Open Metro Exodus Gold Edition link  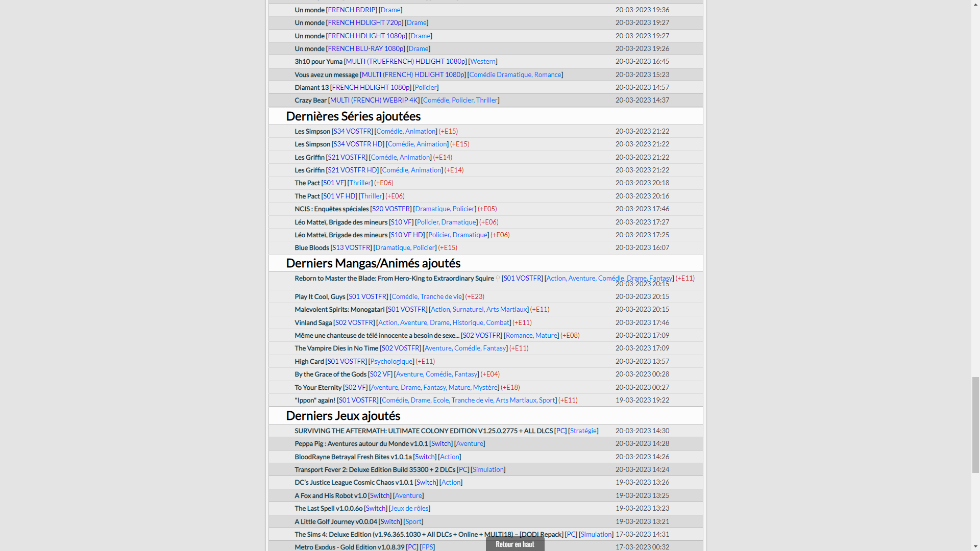349,547
